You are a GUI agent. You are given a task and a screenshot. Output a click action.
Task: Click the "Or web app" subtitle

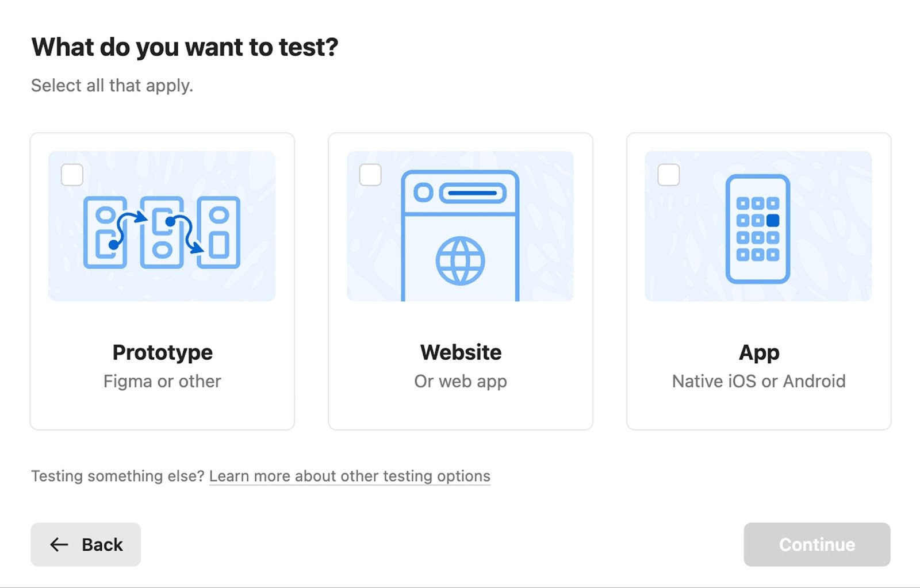coord(461,381)
